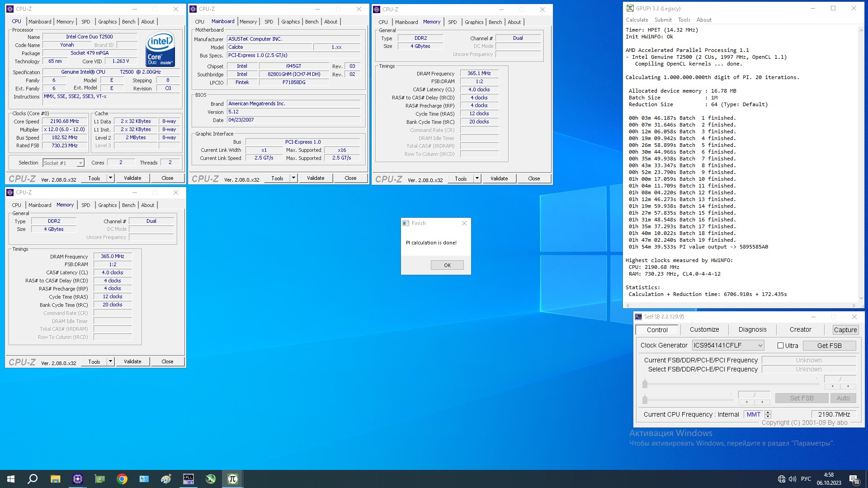Open the paint palette taskbar icon
The width and height of the screenshot is (868, 488).
[x=166, y=479]
